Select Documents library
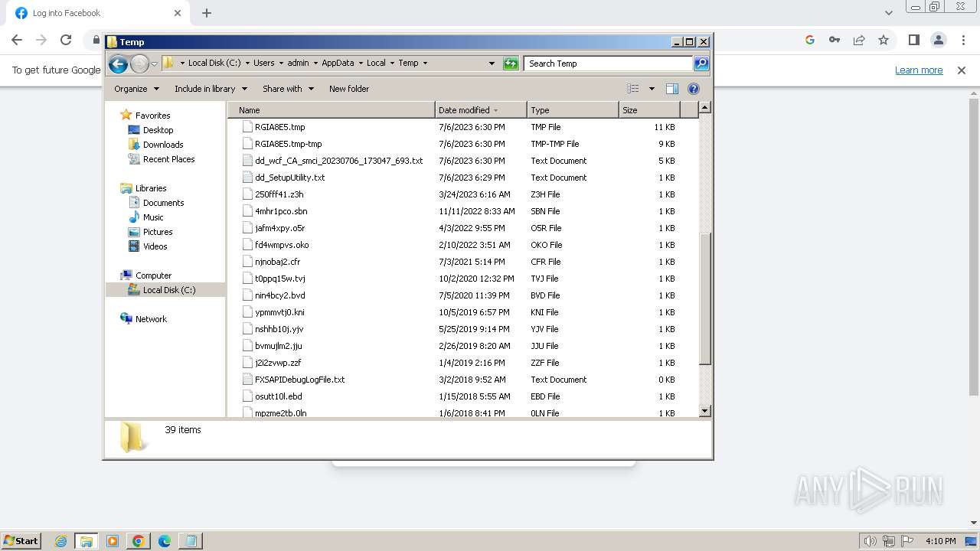The image size is (980, 551). 163,203
